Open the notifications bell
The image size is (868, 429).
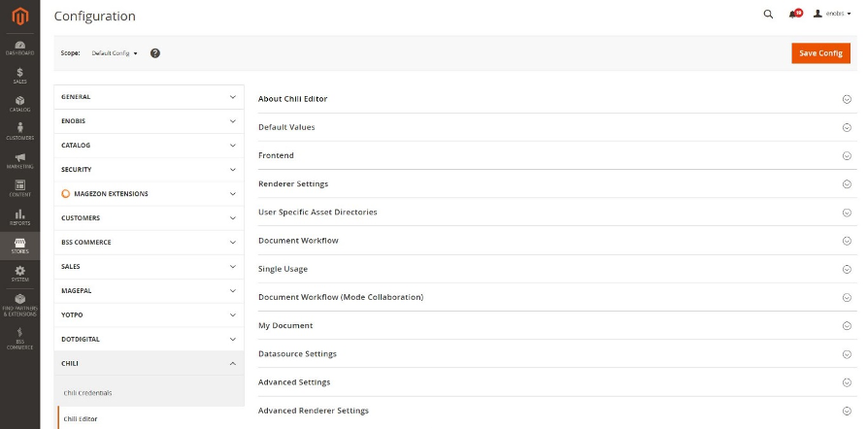pos(795,14)
